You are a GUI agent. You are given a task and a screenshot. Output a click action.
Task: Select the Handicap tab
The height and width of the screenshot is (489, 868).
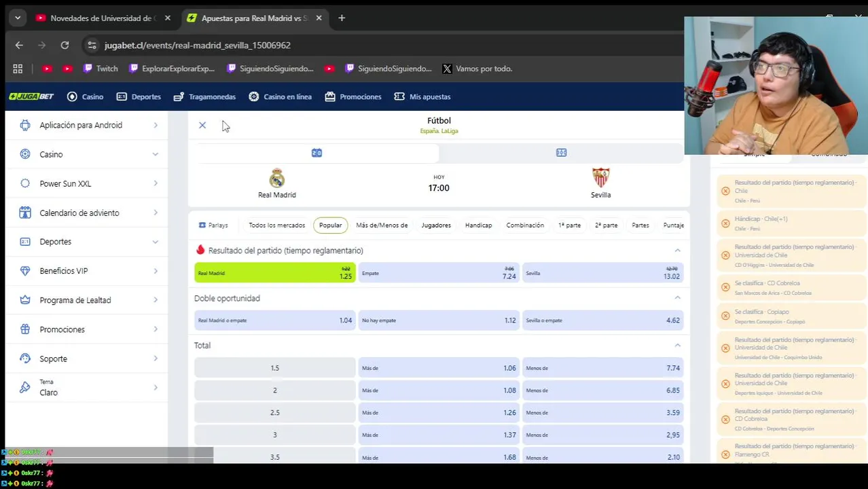click(x=479, y=225)
